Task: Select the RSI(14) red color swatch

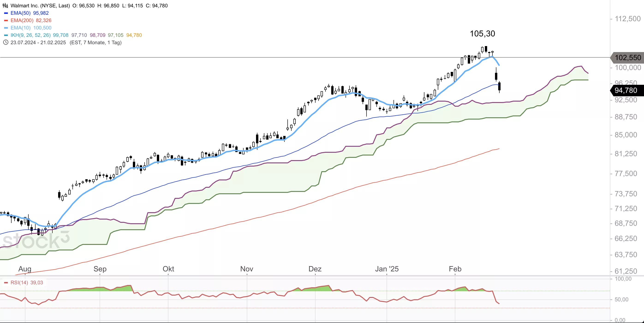Action: (6, 282)
